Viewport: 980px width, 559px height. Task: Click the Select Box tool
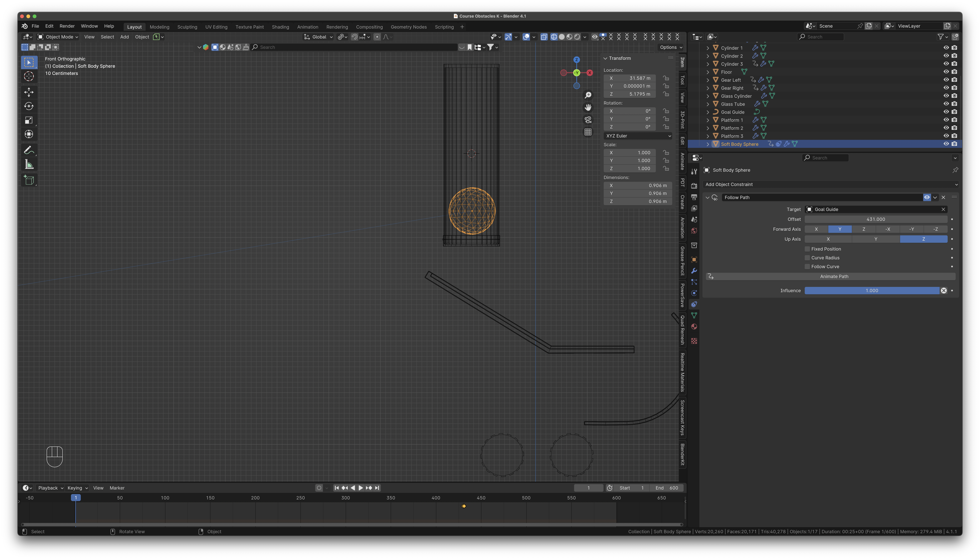pos(29,62)
